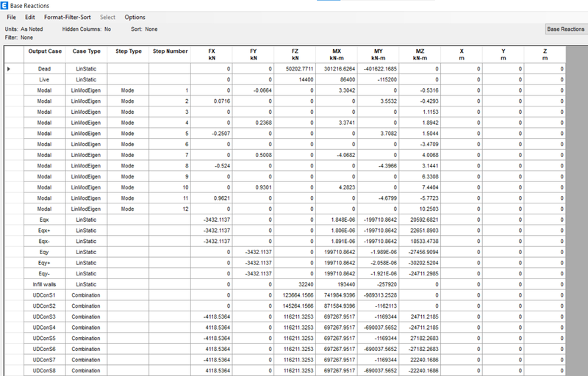Click the MZ value 20592.6821
Image resolution: width=588 pixels, height=376 pixels.
tap(420, 220)
